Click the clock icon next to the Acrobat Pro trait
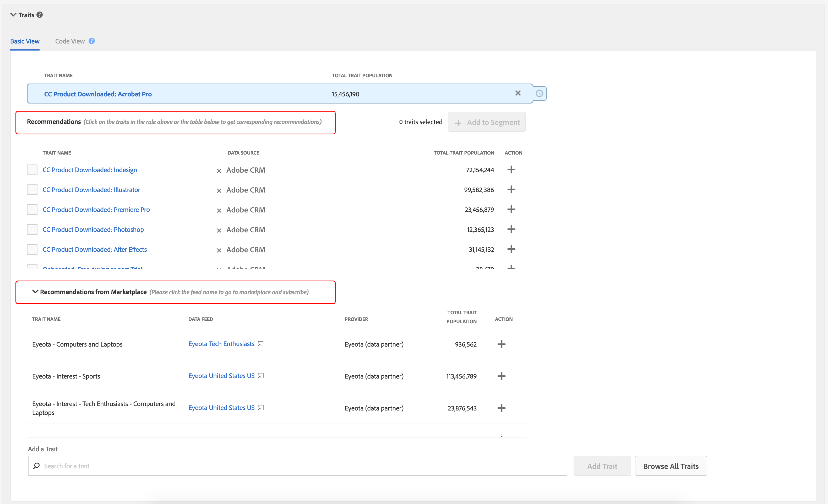This screenshot has height=504, width=828. point(539,94)
